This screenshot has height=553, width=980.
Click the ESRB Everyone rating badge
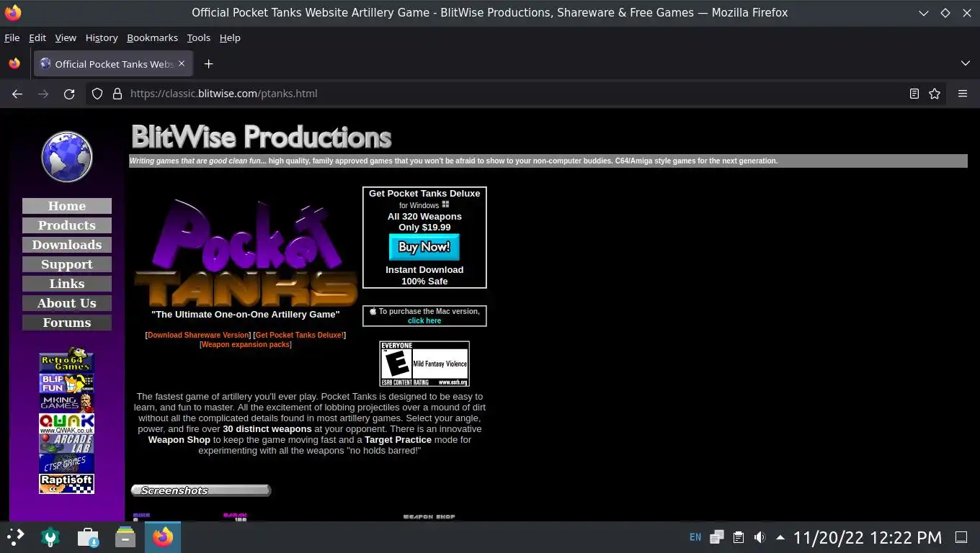tap(424, 364)
